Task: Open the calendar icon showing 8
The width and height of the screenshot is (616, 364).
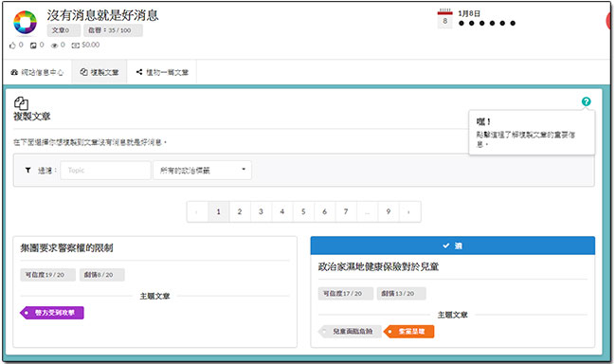Action: point(444,19)
